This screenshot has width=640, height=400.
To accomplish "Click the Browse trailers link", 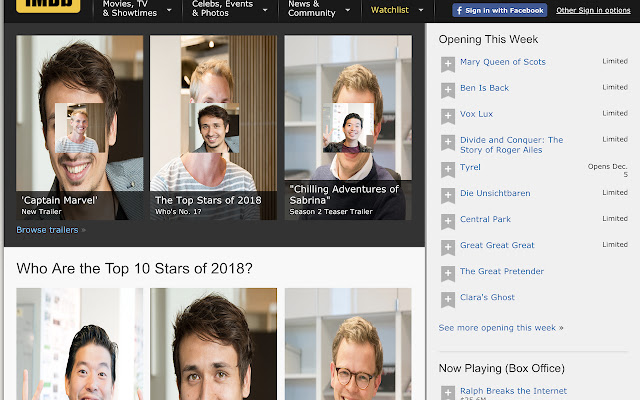I will (48, 230).
